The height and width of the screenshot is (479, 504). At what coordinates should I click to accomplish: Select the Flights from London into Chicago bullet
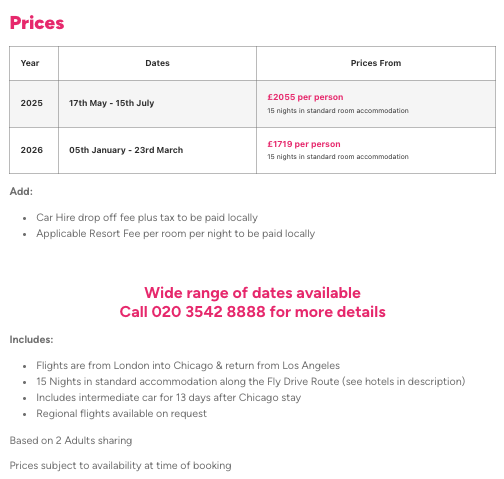(188, 365)
